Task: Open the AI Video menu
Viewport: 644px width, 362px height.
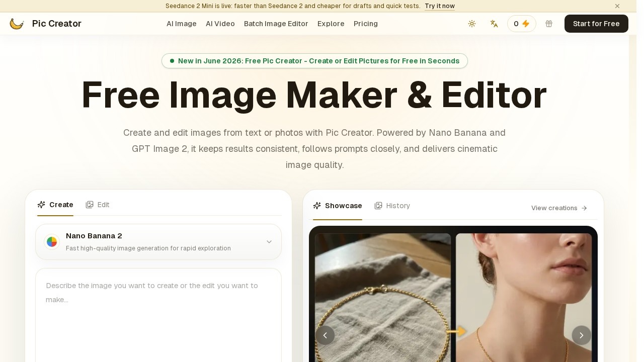Action: coord(220,24)
